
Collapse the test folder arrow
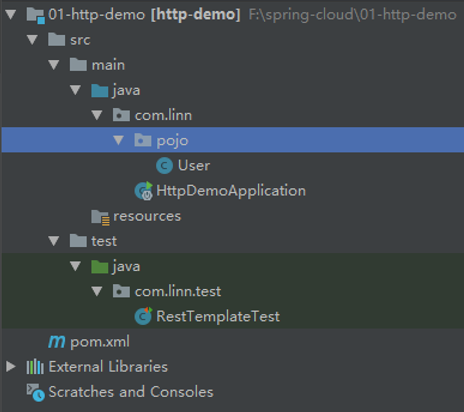54,241
